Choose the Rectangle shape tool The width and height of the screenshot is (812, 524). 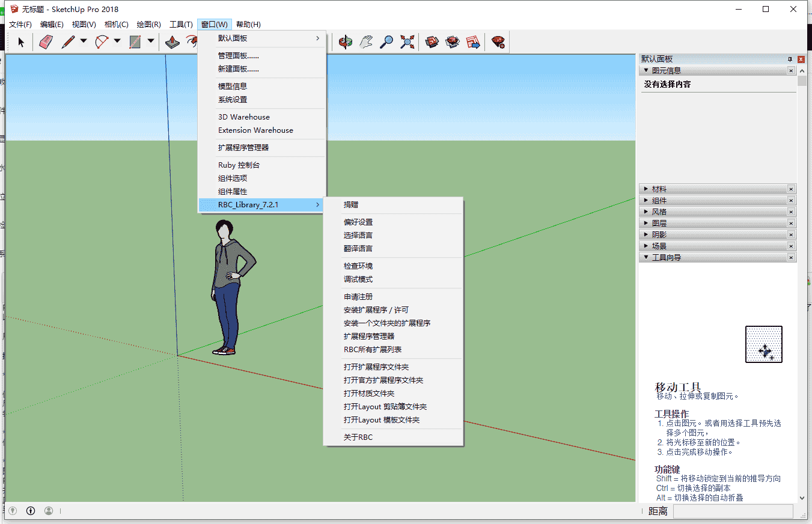[x=135, y=41]
